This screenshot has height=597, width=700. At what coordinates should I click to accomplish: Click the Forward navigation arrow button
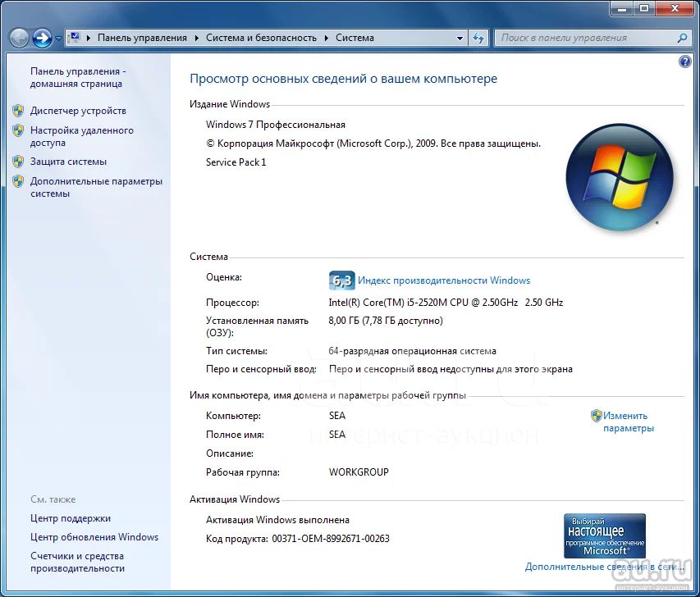pos(42,38)
